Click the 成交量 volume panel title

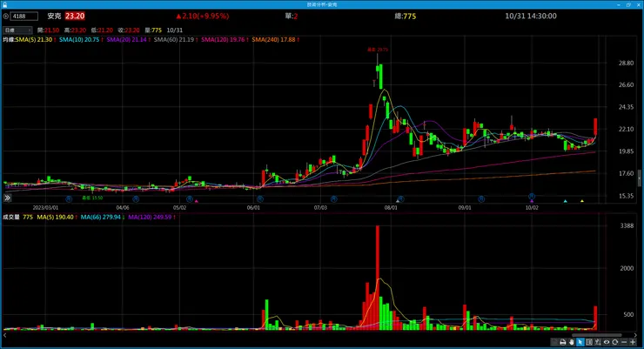pos(11,217)
